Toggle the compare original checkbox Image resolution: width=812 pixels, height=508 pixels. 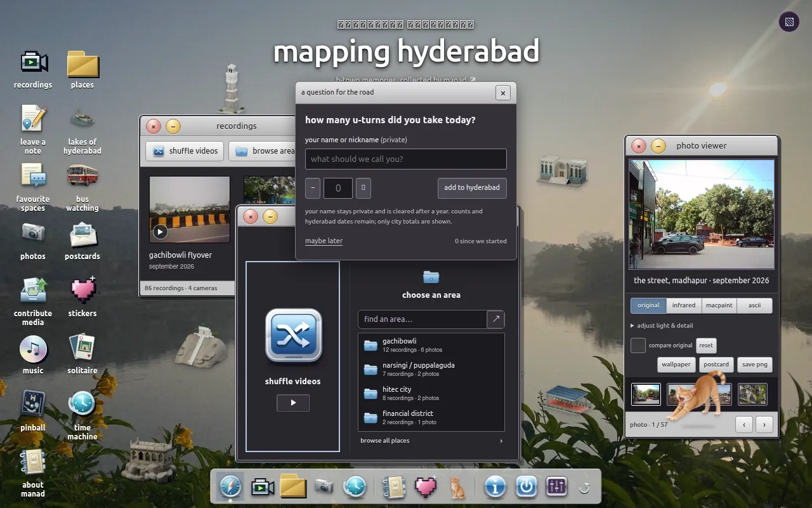638,345
